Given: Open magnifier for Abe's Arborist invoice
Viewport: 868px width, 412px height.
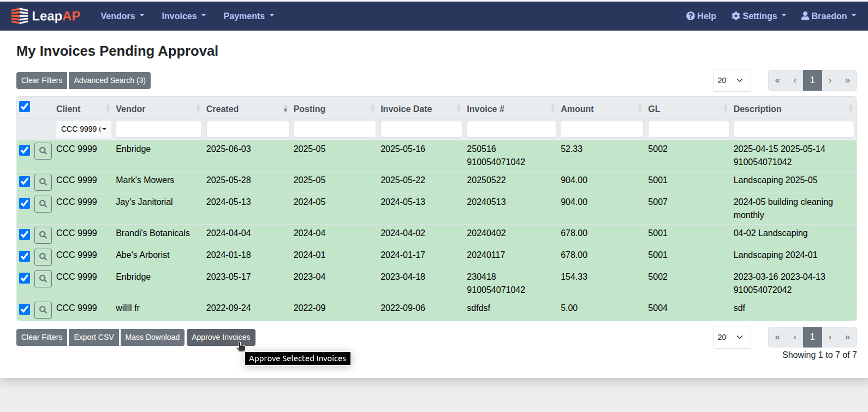Looking at the screenshot, I should pyautogui.click(x=43, y=257).
